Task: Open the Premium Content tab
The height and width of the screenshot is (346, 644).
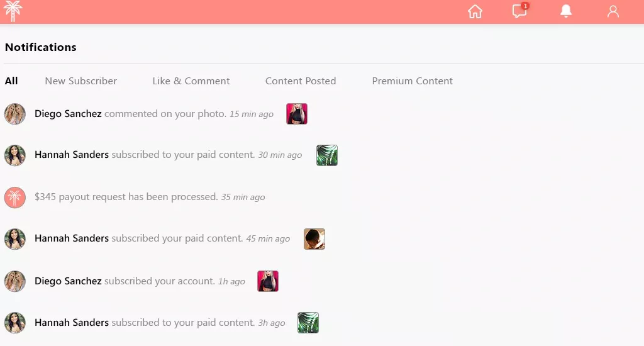Action: [413, 81]
